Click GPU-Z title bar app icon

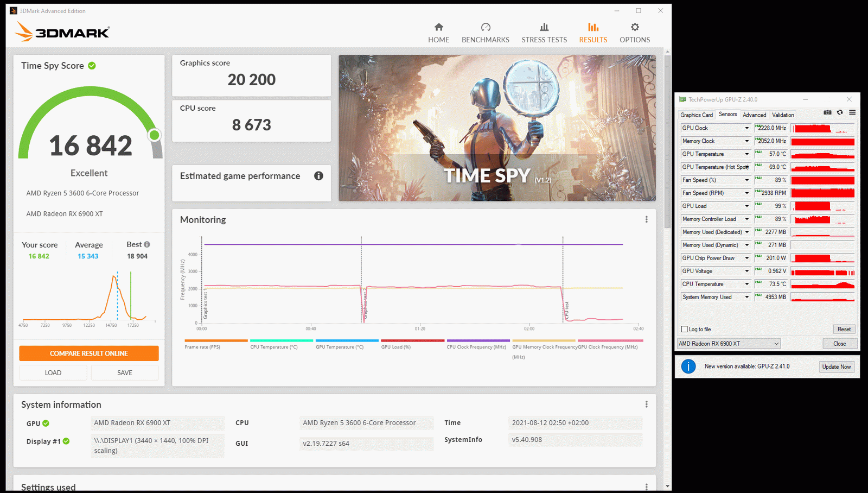point(682,99)
